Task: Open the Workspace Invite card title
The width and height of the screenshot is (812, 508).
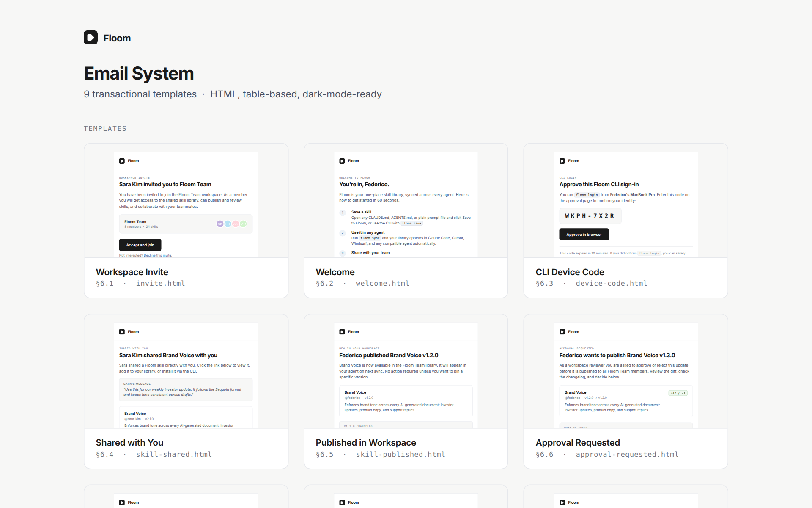Action: (x=132, y=272)
